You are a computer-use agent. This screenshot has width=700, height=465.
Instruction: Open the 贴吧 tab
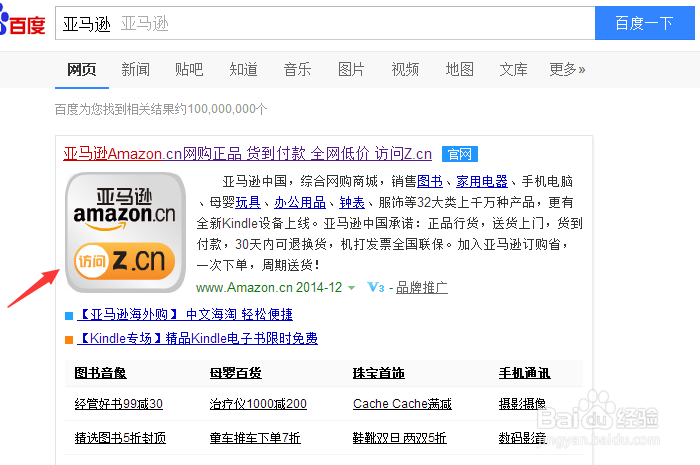point(189,70)
